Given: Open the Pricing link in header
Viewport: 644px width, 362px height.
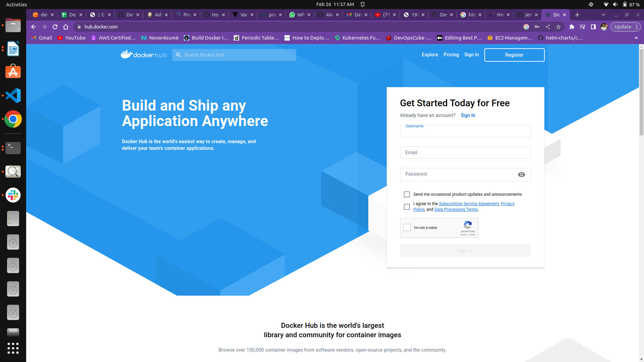Looking at the screenshot, I should pos(451,55).
